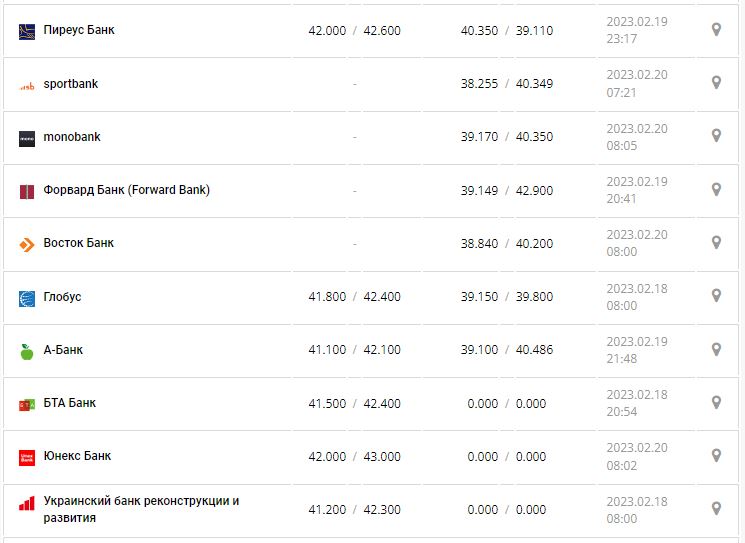The height and width of the screenshot is (543, 745).
Task: Click the Юнекс Банк red logo icon
Action: click(x=27, y=457)
